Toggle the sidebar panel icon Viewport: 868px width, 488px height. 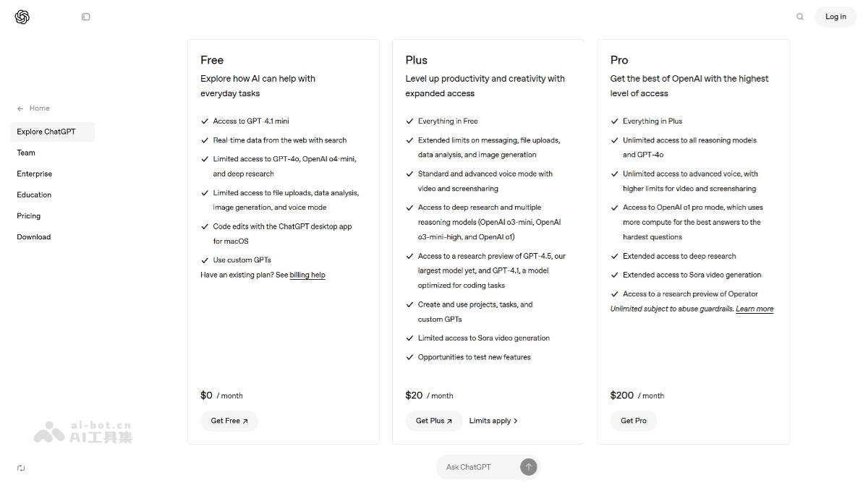[x=86, y=17]
